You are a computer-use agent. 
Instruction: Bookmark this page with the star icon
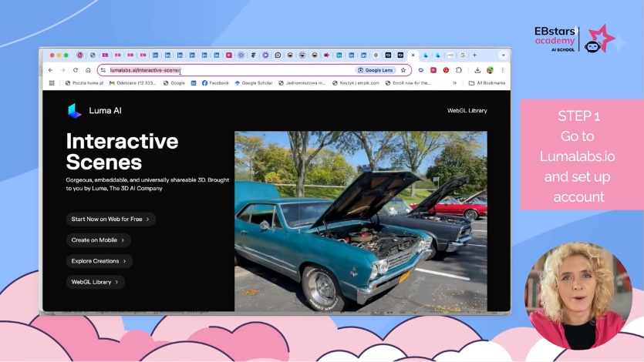pos(403,70)
